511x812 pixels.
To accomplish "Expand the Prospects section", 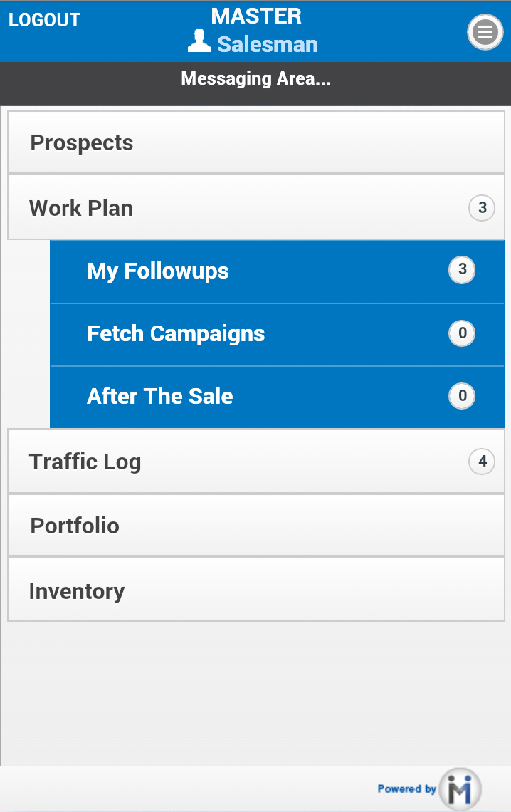I will [82, 142].
